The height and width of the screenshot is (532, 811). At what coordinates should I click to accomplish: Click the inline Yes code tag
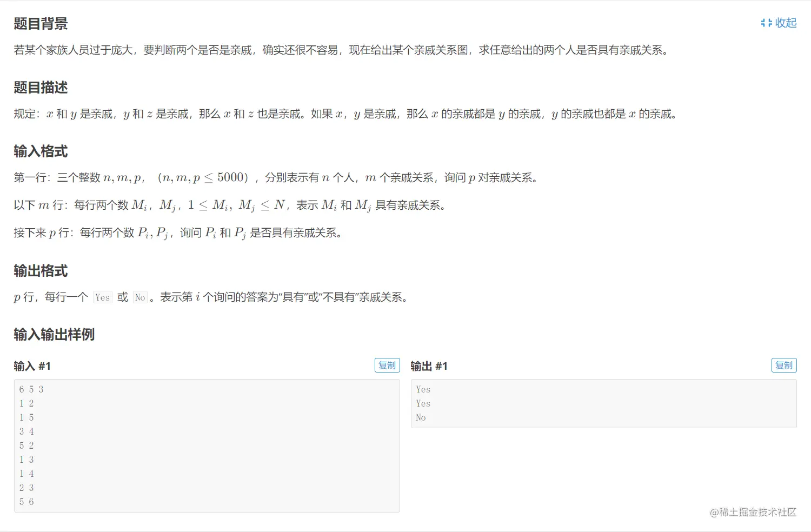102,297
